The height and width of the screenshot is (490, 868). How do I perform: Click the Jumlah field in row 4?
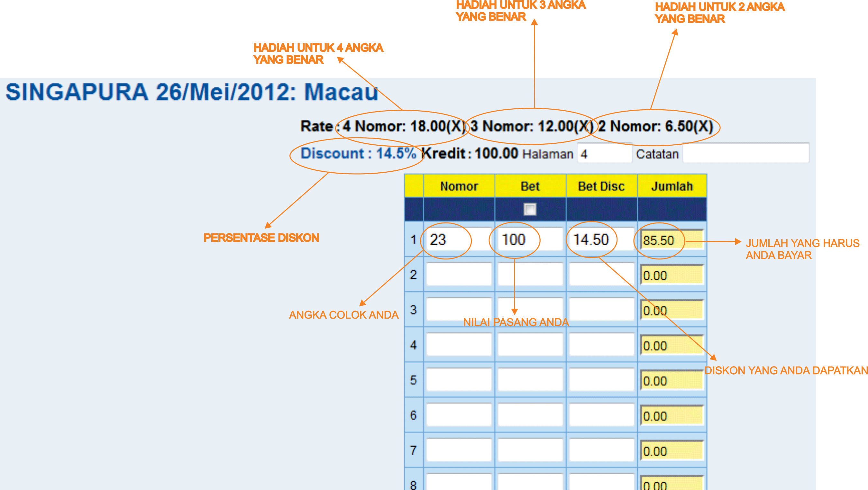coord(672,346)
